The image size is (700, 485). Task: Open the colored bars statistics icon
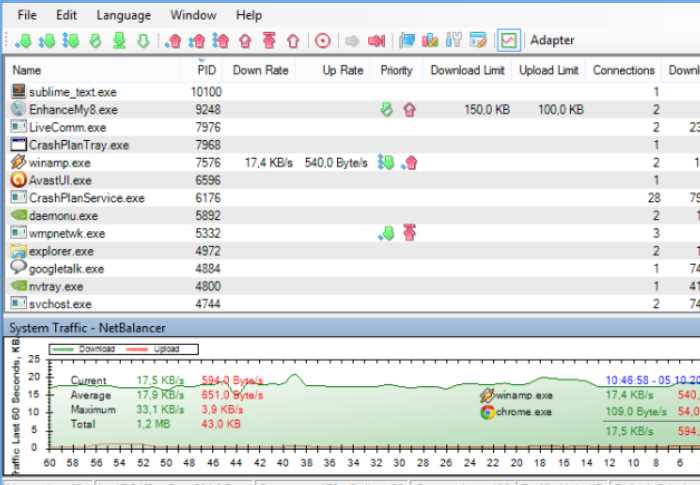coord(430,41)
